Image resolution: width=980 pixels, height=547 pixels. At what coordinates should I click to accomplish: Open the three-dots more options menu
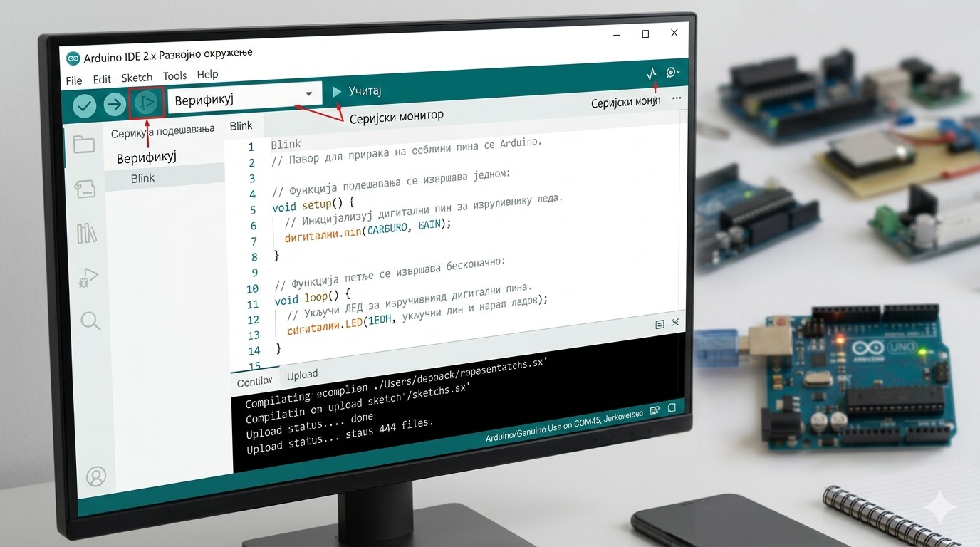pyautogui.click(x=676, y=98)
